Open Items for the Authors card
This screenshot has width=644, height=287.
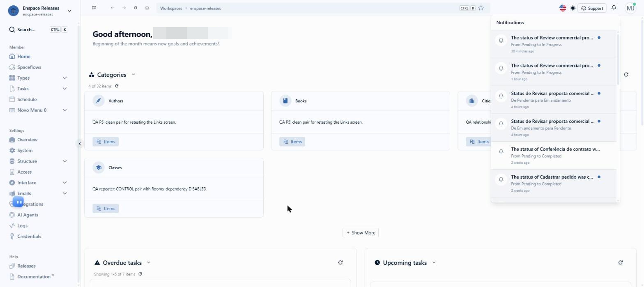point(106,142)
